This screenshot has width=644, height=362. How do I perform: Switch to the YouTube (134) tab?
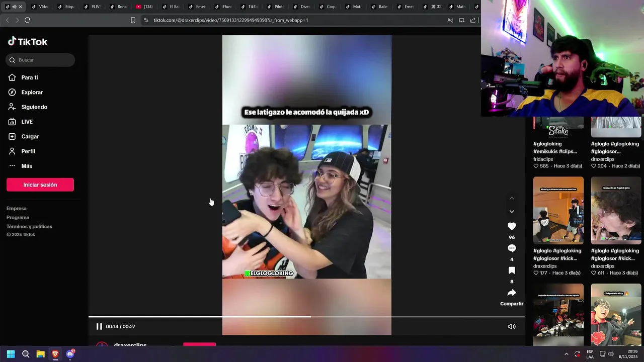[144, 7]
